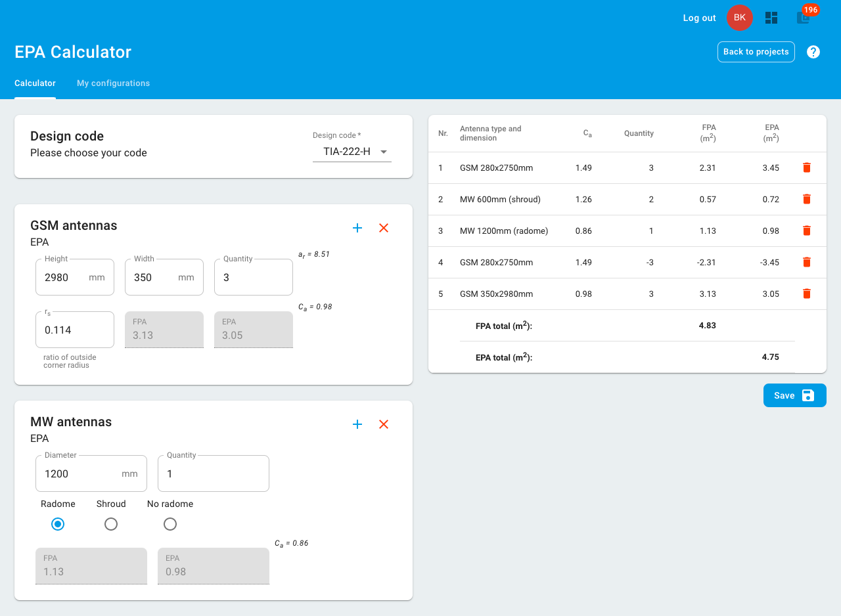Edit the GSM Quantity field
The image size is (841, 616).
(x=254, y=277)
